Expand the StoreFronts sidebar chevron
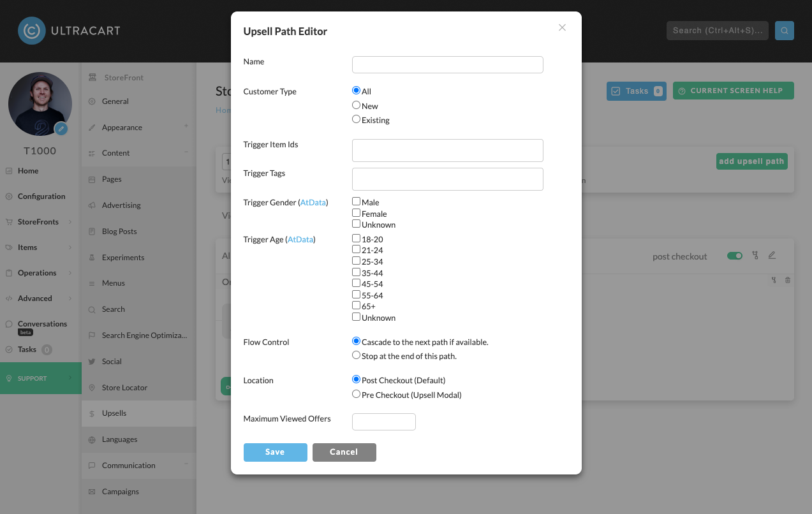Screen dimensions: 812x514 pos(70,222)
